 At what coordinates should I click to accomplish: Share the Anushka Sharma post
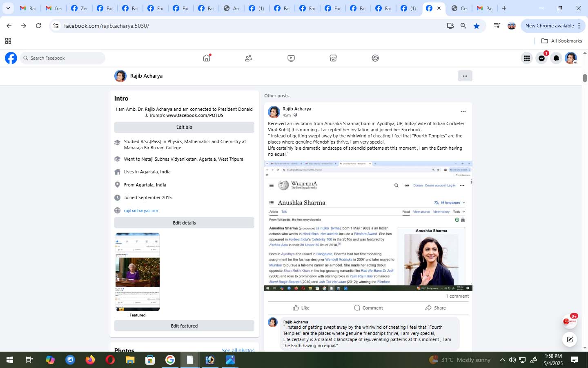[x=435, y=308]
